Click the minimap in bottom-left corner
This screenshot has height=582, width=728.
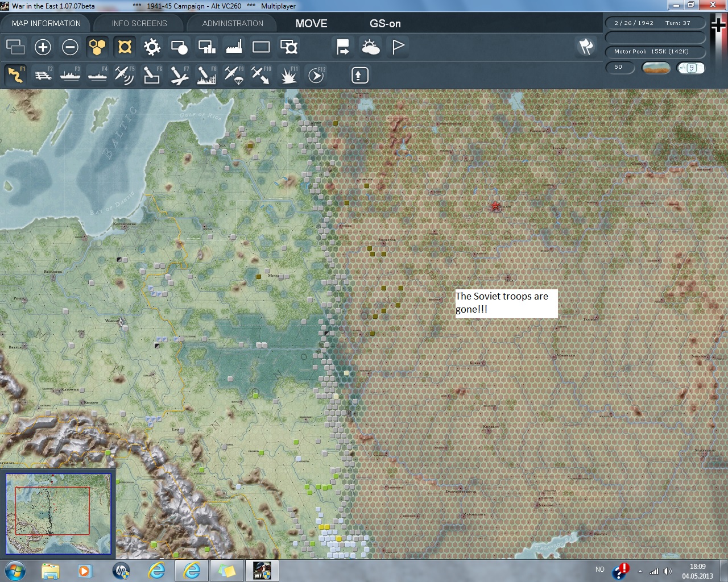[x=58, y=513]
